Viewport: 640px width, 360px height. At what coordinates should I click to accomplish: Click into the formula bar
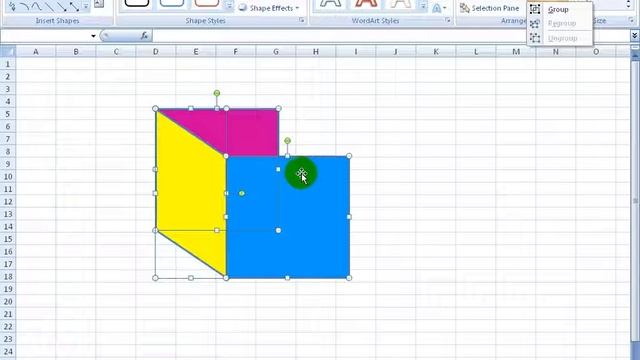391,36
